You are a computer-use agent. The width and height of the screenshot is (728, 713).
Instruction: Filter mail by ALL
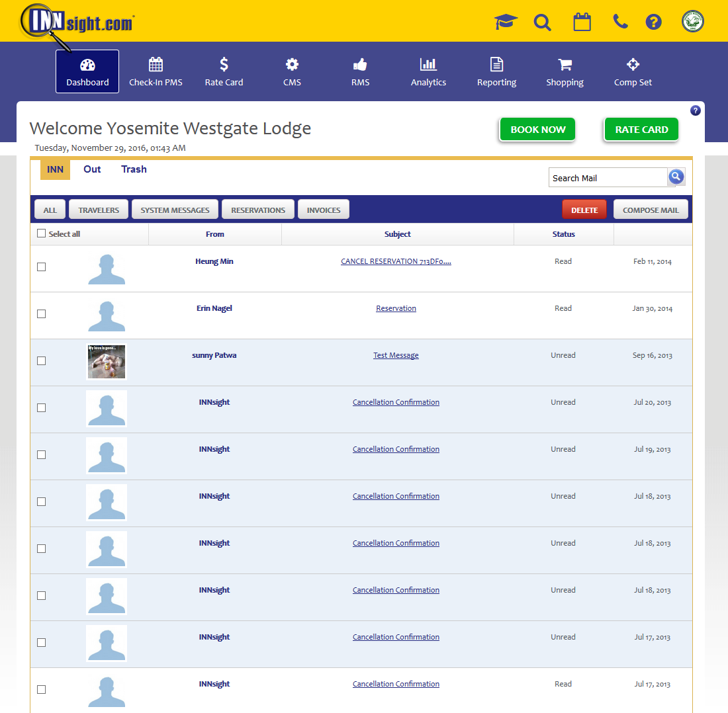(x=50, y=210)
